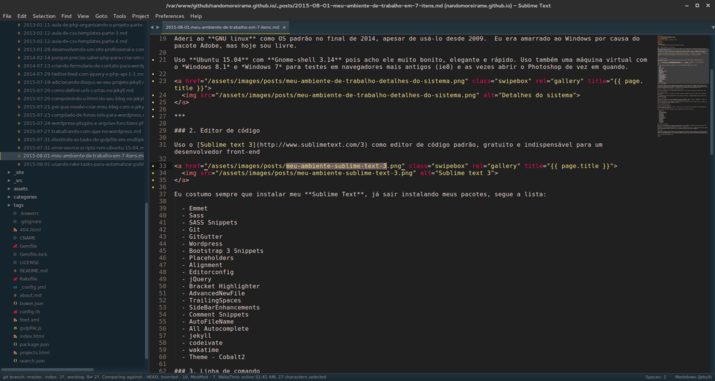The image size is (715, 381).
Task: Click the search.json braces icon
Action: pyautogui.click(x=16, y=361)
